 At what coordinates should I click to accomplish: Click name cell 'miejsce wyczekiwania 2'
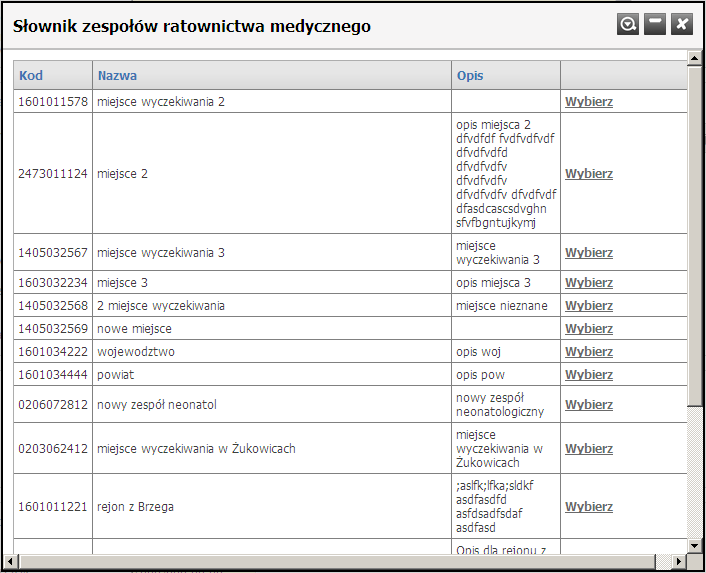point(272,102)
